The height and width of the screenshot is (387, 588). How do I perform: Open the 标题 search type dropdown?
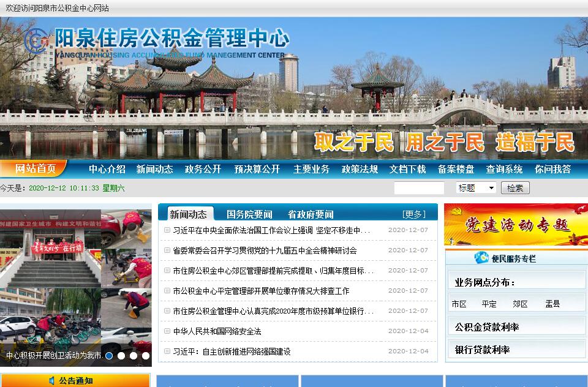(x=476, y=188)
